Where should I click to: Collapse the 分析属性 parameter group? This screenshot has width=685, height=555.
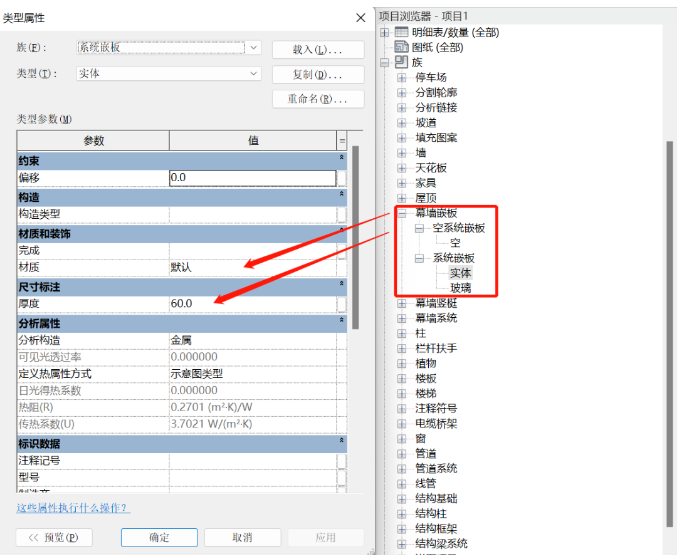[342, 320]
